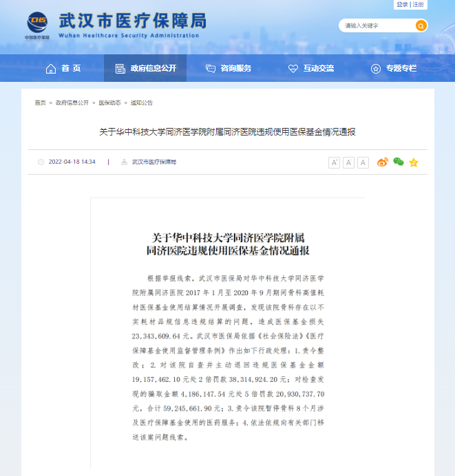Decrease font size with A- button
Image resolution: width=455 pixels, height=476 pixels.
click(x=348, y=162)
